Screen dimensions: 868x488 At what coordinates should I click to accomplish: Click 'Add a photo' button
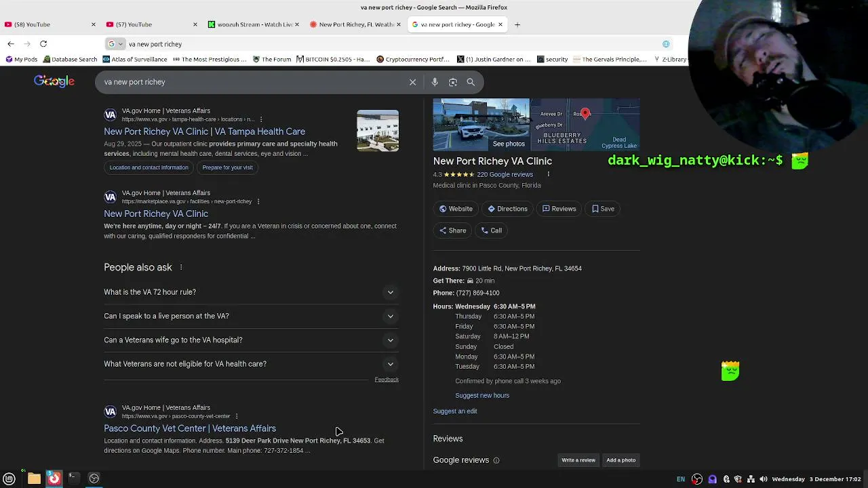tap(621, 460)
